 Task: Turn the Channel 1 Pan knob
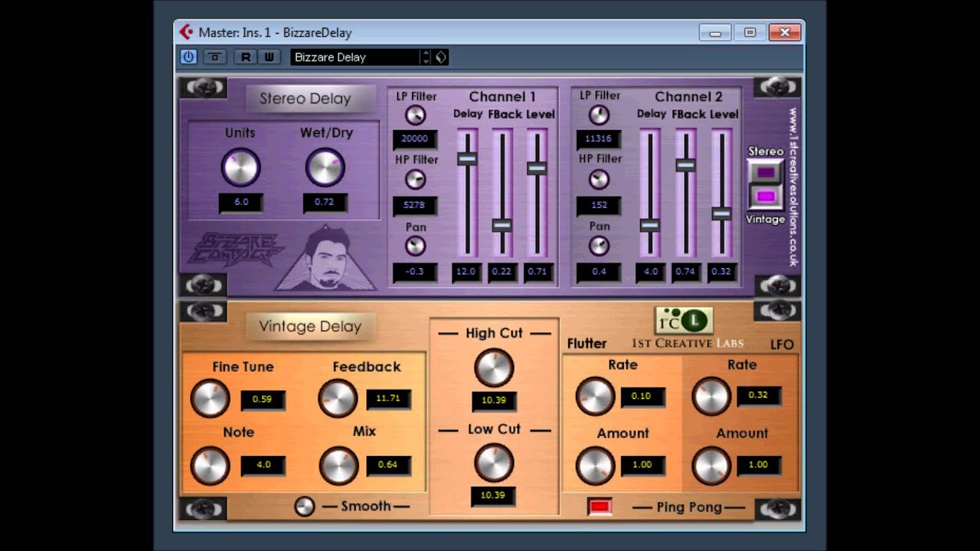coord(415,246)
